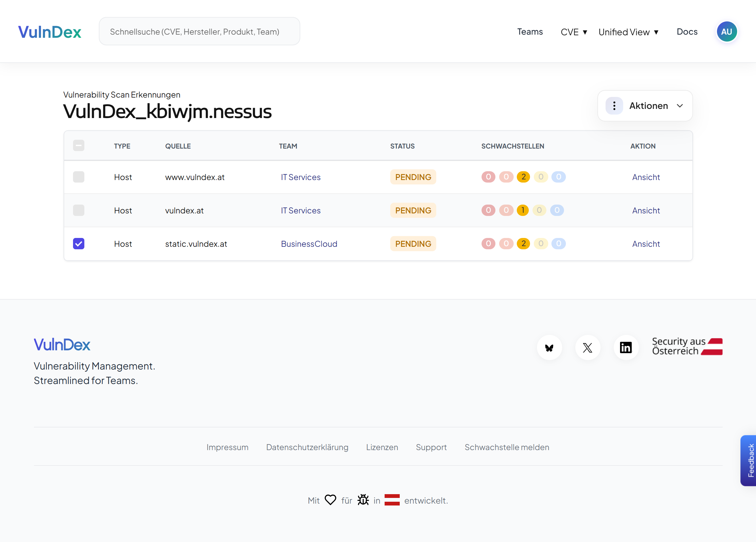Open the X social media icon

[587, 348]
